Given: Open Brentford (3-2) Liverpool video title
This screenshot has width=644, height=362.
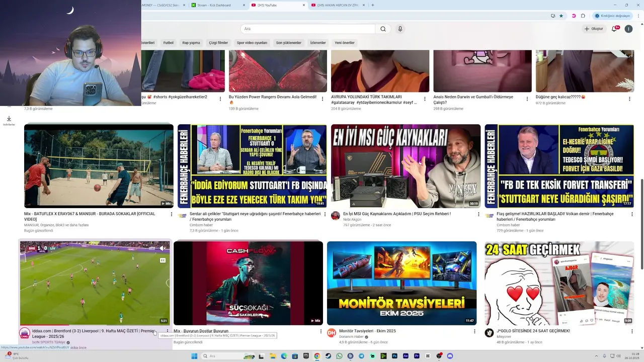Looking at the screenshot, I should (94, 333).
